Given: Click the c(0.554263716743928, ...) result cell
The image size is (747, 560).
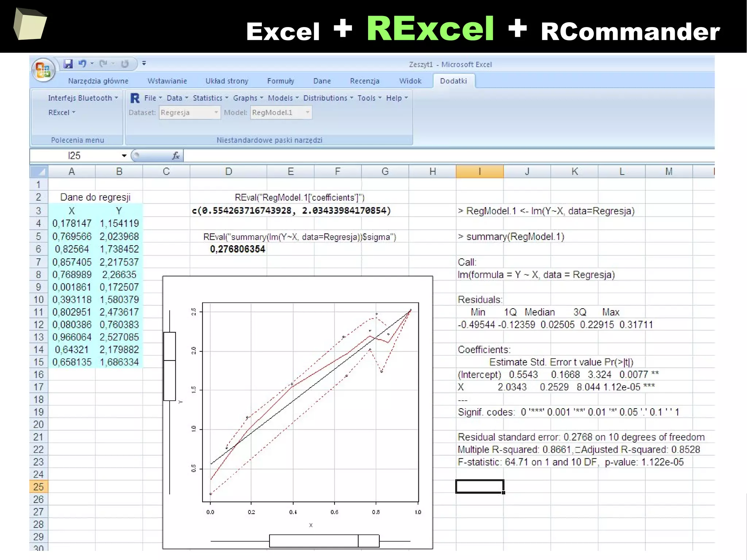Looking at the screenshot, I should (x=291, y=211).
